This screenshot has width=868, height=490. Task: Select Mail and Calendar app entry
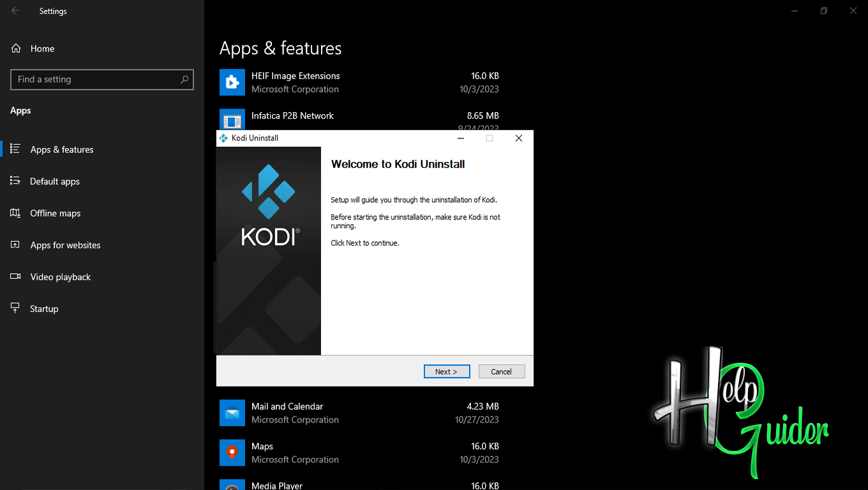[359, 413]
